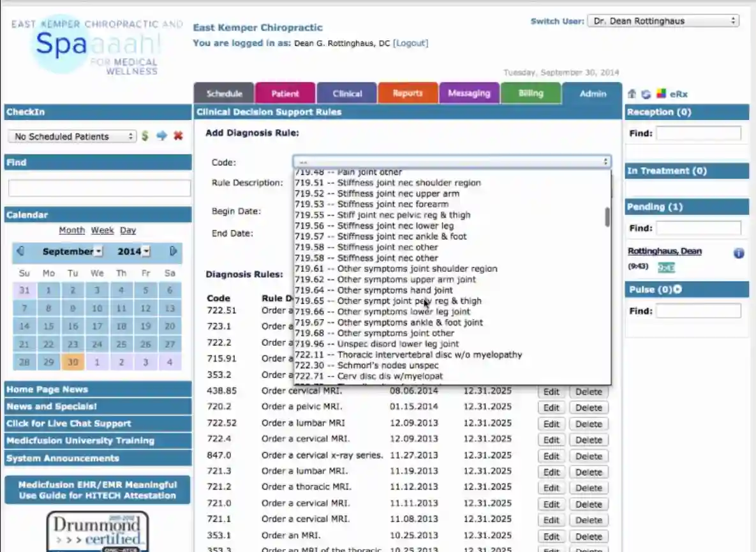Open the September month dropdown in calendar

[x=72, y=252]
